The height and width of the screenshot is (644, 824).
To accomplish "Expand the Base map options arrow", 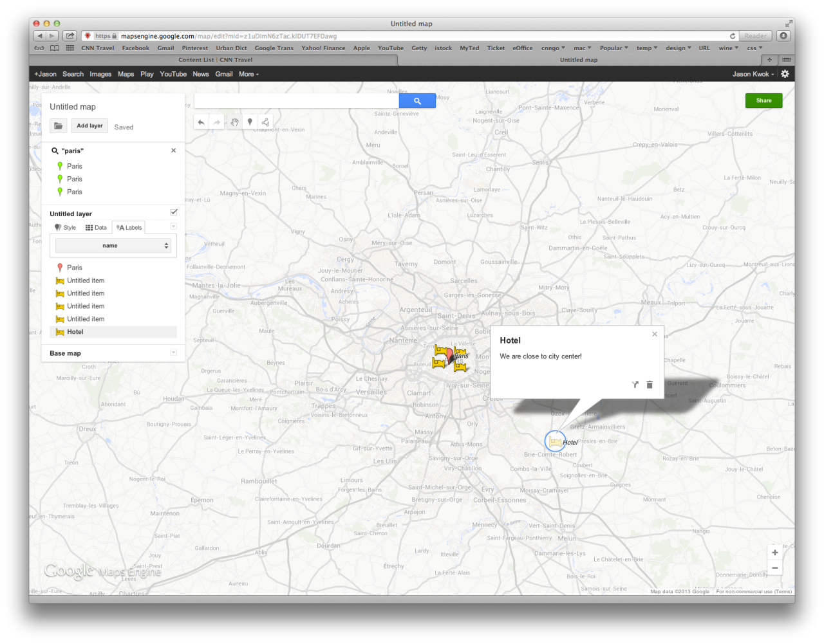I will tap(173, 353).
